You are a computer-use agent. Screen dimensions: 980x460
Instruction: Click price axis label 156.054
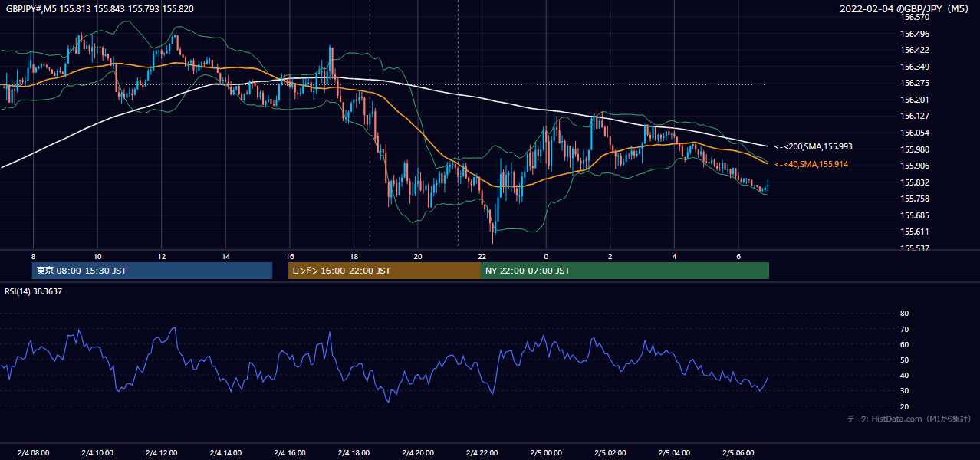pyautogui.click(x=915, y=133)
